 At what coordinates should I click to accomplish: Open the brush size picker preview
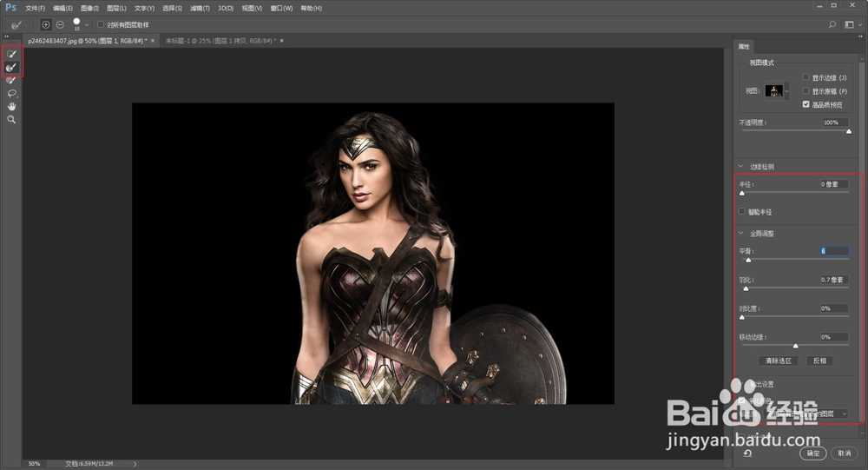click(x=77, y=23)
